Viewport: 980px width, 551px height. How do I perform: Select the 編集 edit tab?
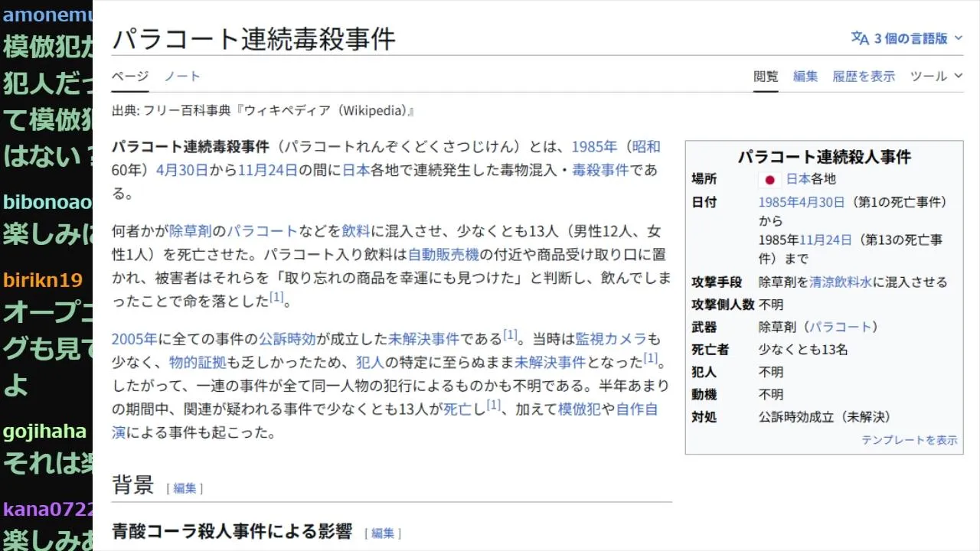pos(805,76)
